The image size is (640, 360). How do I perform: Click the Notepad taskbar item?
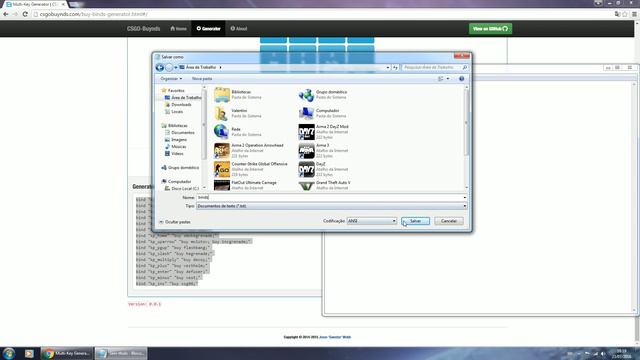[x=121, y=353]
